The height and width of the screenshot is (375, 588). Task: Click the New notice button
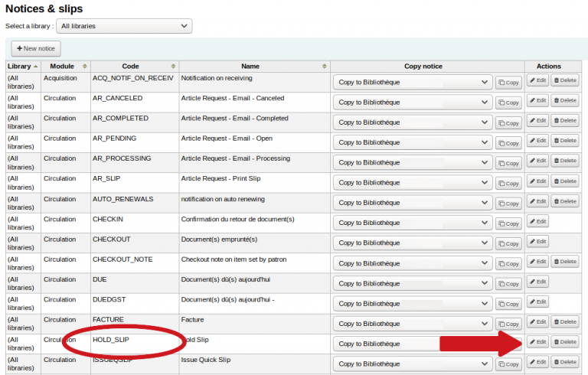(x=36, y=48)
